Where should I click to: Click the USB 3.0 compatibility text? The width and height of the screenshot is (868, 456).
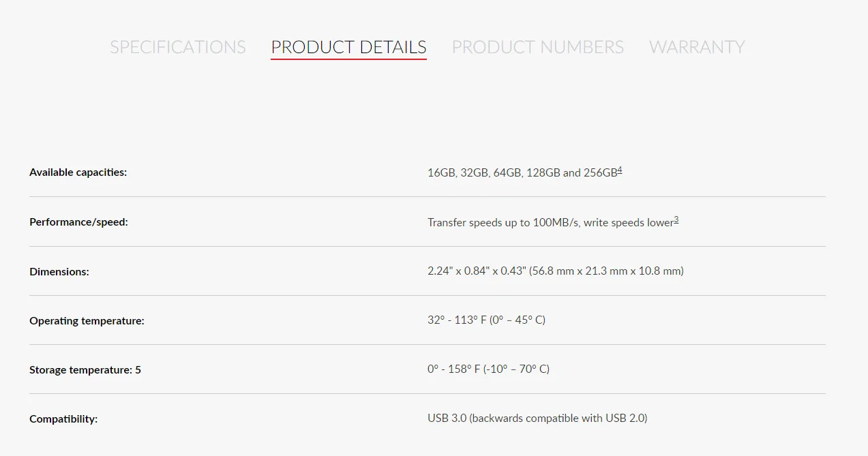447,419
